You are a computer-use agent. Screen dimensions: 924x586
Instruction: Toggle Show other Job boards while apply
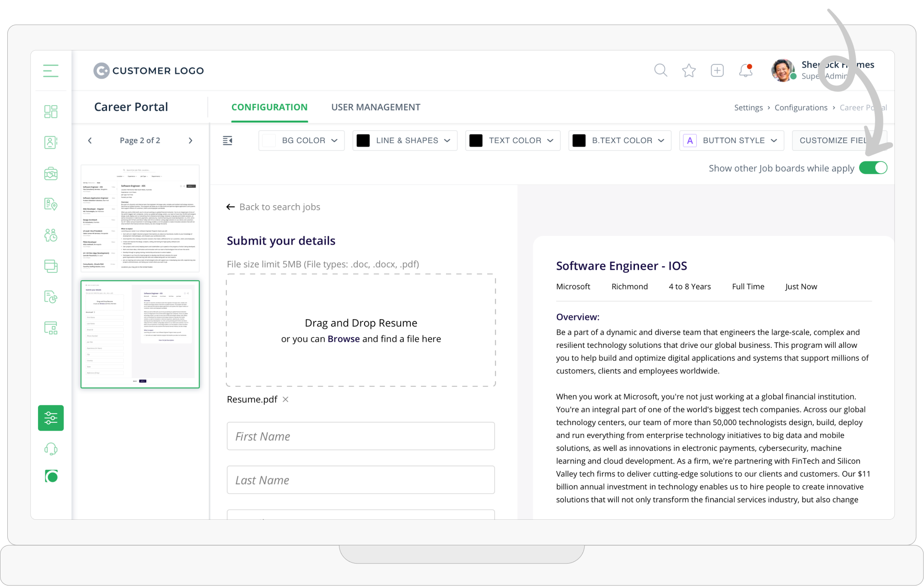[873, 168]
